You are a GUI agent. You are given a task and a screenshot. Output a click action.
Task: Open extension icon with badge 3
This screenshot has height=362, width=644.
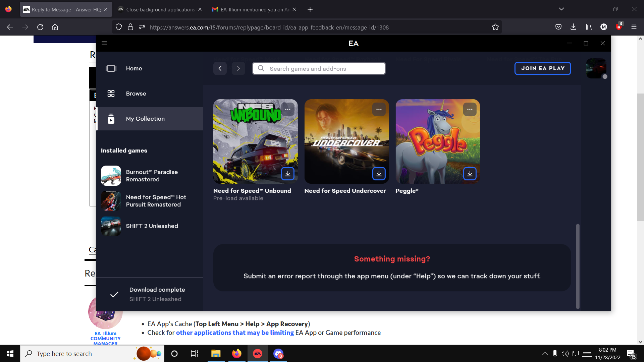[x=619, y=26]
